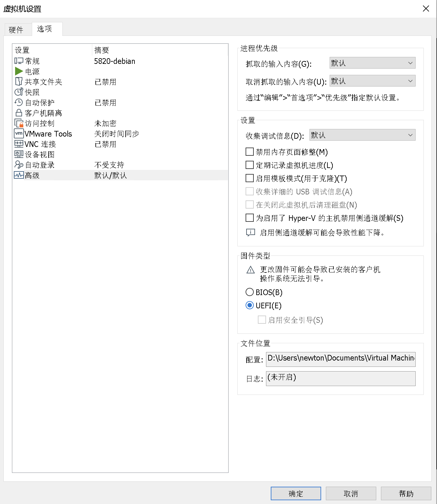Click the 关闭时间同步 summary text

[x=117, y=134]
